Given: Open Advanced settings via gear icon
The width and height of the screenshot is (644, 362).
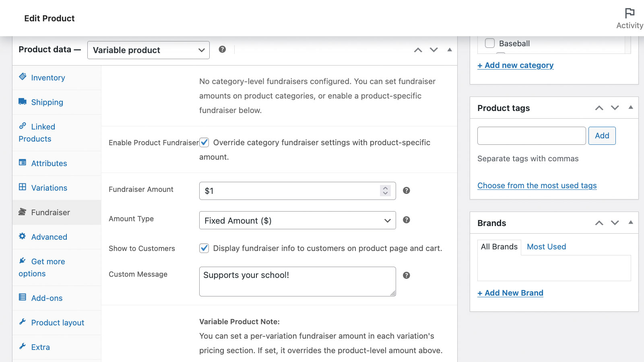Looking at the screenshot, I should pos(23,237).
